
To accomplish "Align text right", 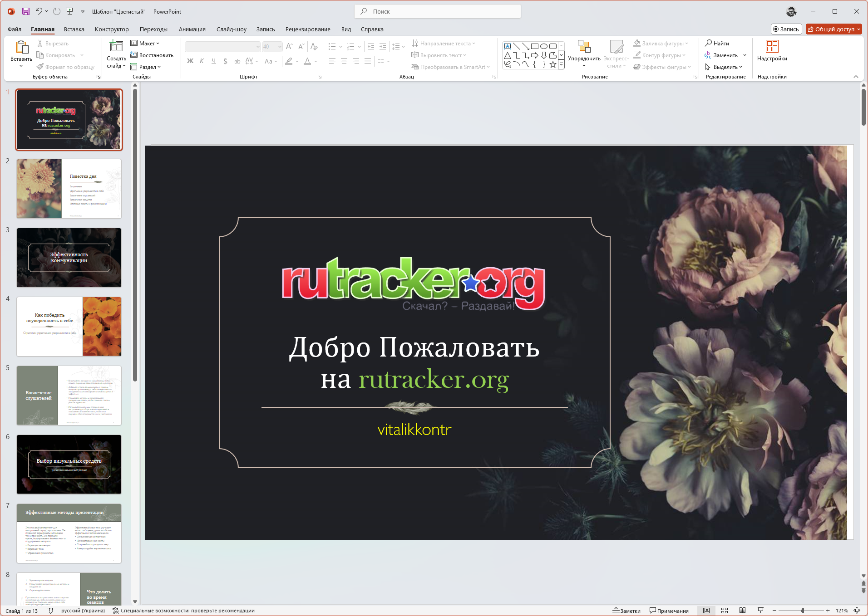I will tap(356, 61).
